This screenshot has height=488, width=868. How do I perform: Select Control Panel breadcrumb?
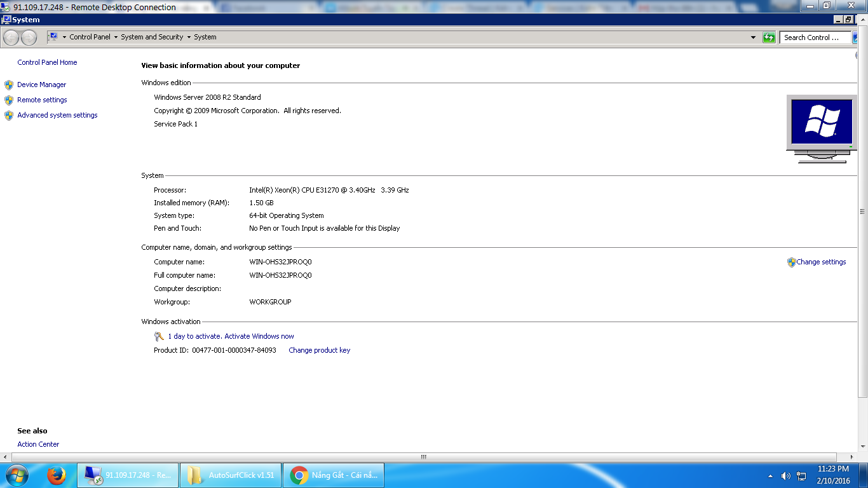[x=90, y=37]
